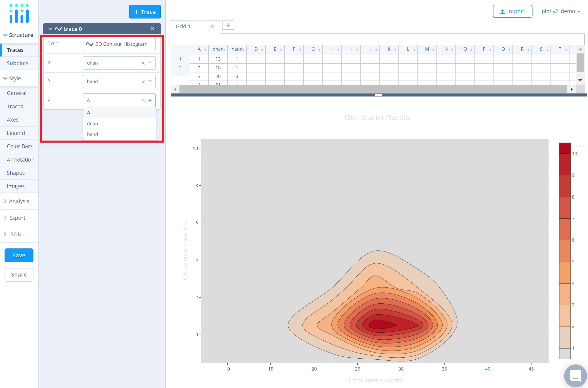Click to enter X axis title
This screenshot has height=388, width=588.
coord(375,380)
